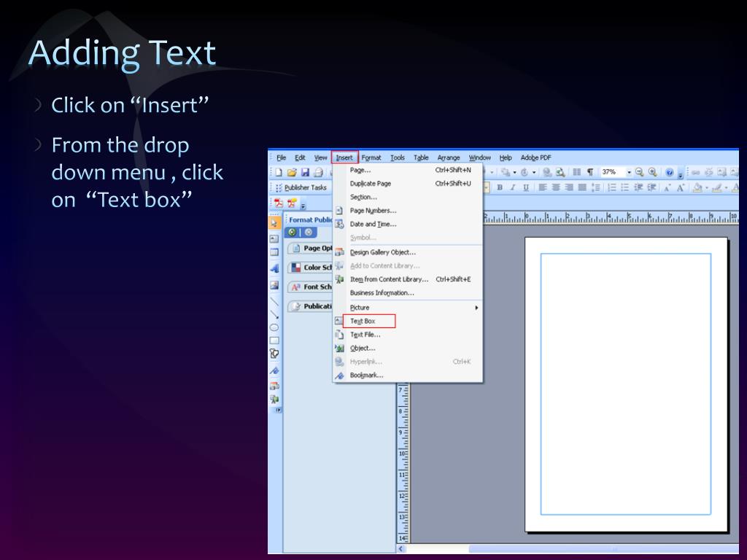Choose Page Numbers from Insert menu
747x560 pixels.
pos(373,211)
